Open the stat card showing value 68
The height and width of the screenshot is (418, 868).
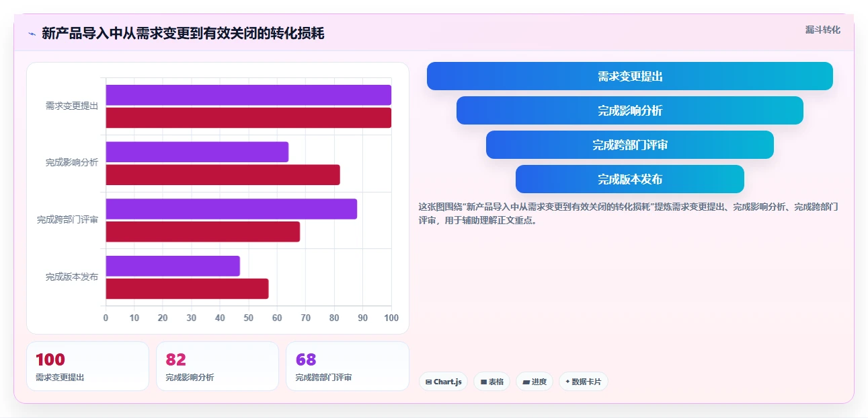[348, 366]
